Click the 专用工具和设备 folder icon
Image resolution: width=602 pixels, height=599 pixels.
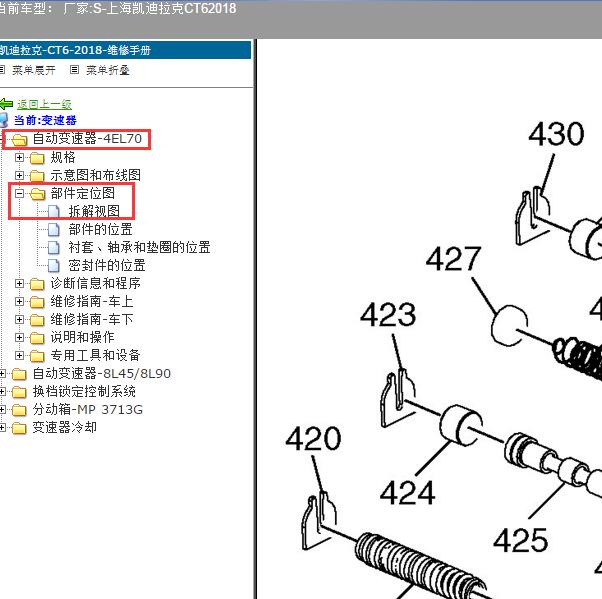(37, 356)
